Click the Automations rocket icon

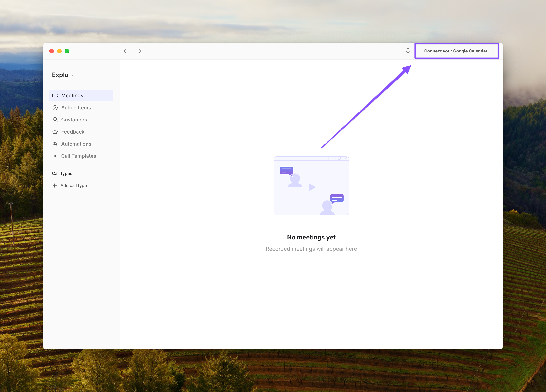tap(55, 144)
